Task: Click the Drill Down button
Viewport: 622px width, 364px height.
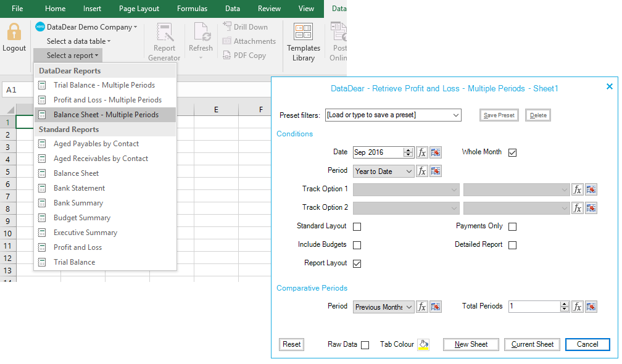Action: click(x=246, y=27)
